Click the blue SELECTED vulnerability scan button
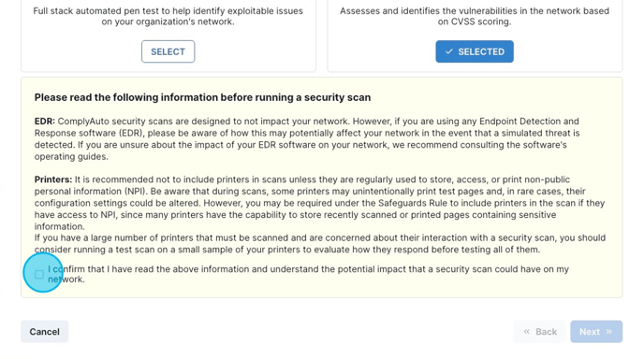This screenshot has height=359, width=644. [x=475, y=51]
